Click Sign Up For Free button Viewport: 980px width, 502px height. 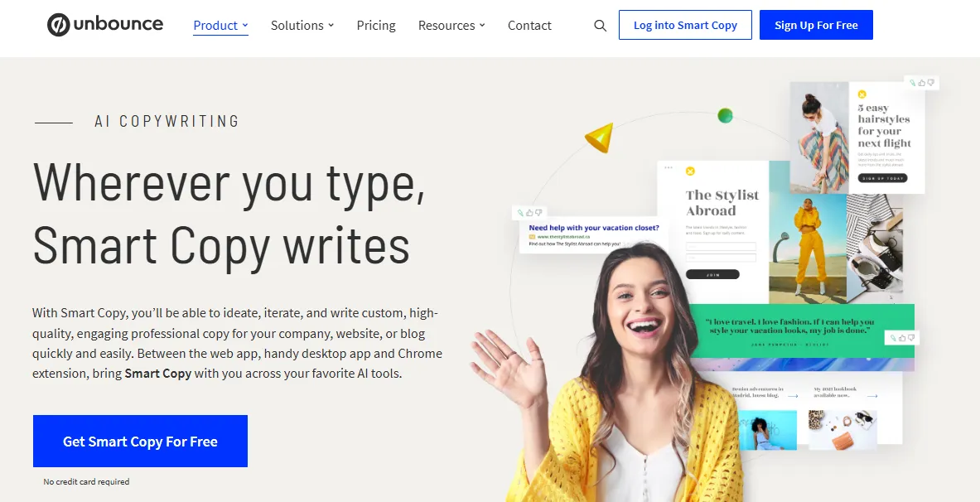[x=816, y=25]
